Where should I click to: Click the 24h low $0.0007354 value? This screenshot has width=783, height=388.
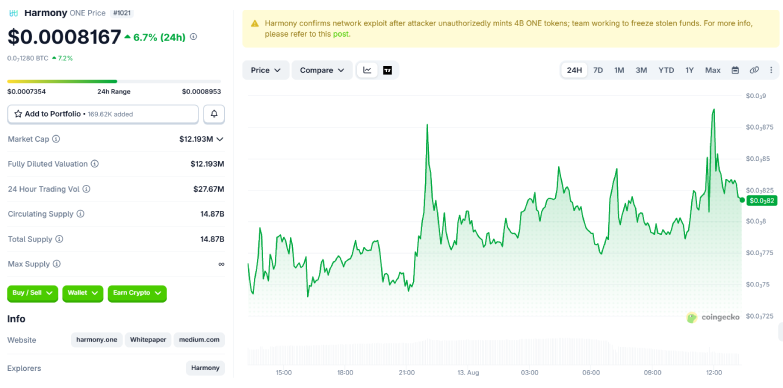coord(26,91)
